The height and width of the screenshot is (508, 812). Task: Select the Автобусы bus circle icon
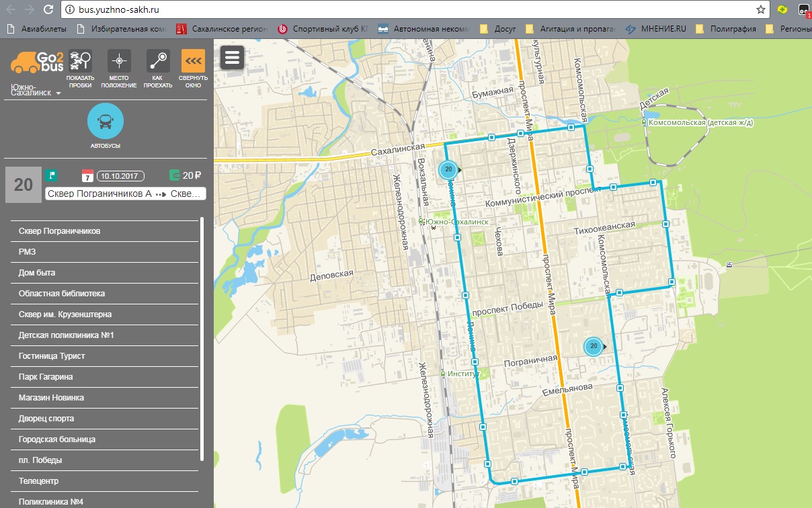[x=106, y=122]
